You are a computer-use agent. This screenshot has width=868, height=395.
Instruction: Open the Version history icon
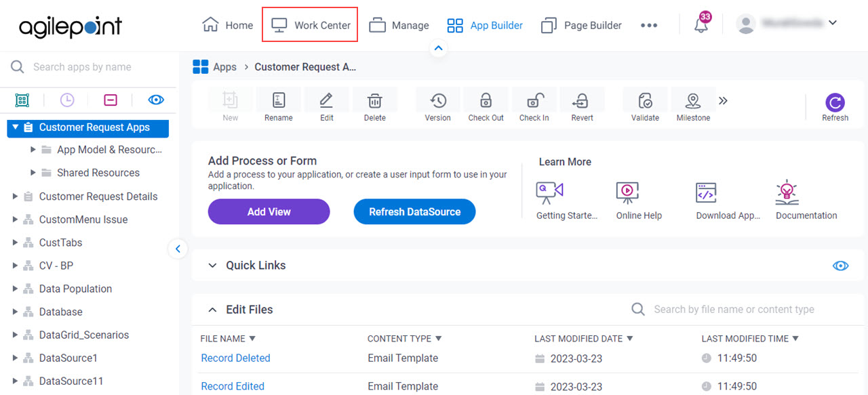438,101
